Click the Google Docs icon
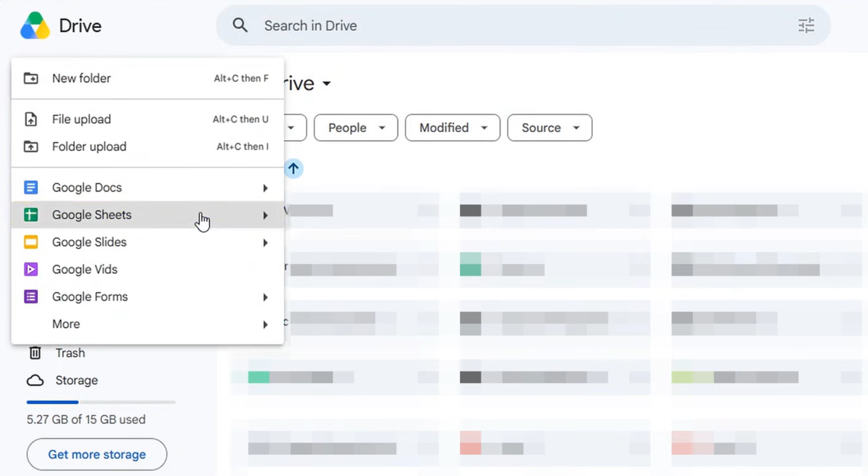The image size is (868, 476). click(x=30, y=187)
